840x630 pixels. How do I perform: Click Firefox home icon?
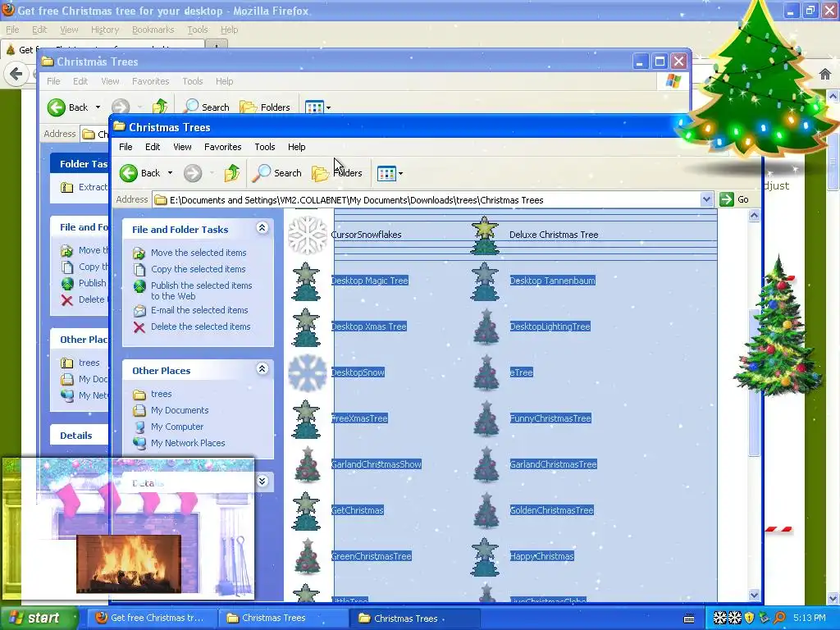[825, 74]
